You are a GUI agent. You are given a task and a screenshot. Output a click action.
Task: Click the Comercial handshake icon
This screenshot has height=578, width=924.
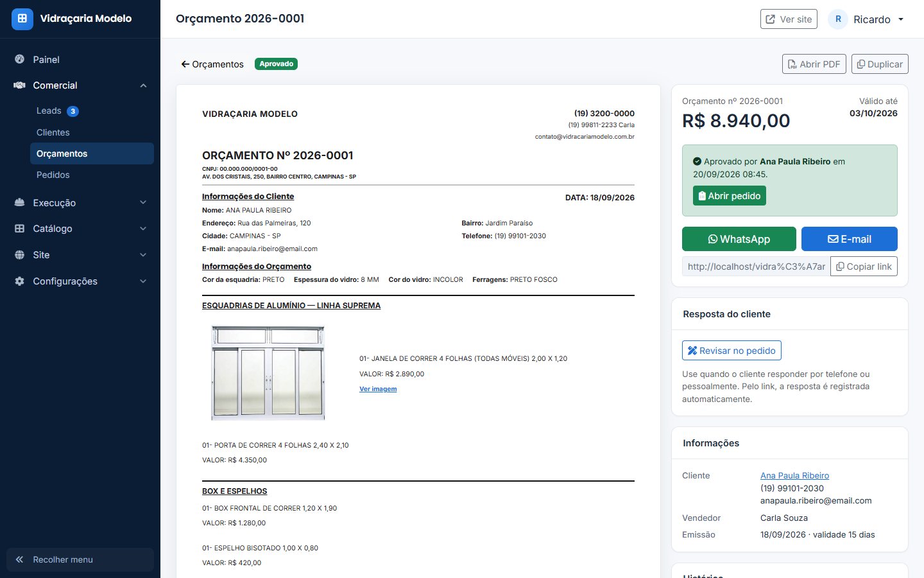[20, 85]
